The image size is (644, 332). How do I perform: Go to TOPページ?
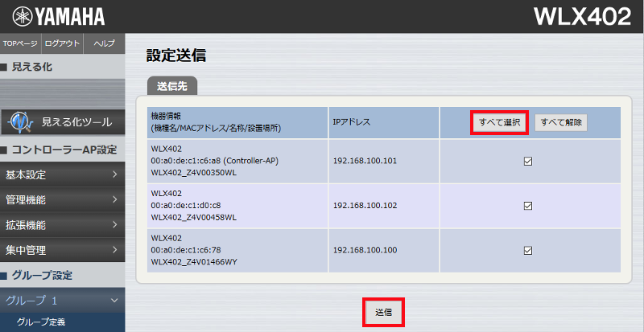(20, 43)
